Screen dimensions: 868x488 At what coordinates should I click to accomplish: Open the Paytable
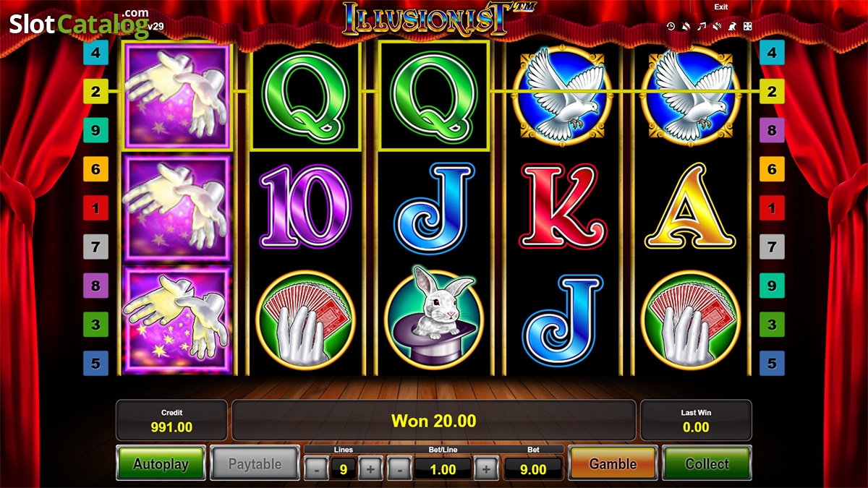[x=255, y=464]
